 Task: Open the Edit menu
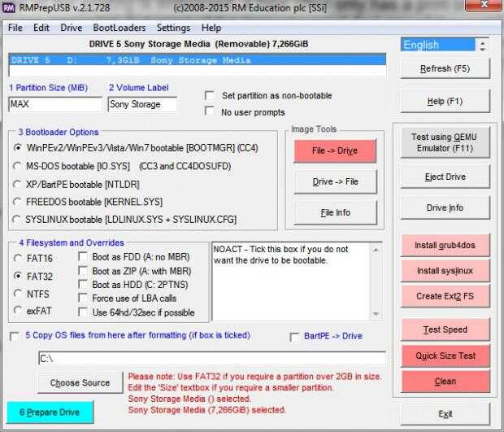pos(41,28)
